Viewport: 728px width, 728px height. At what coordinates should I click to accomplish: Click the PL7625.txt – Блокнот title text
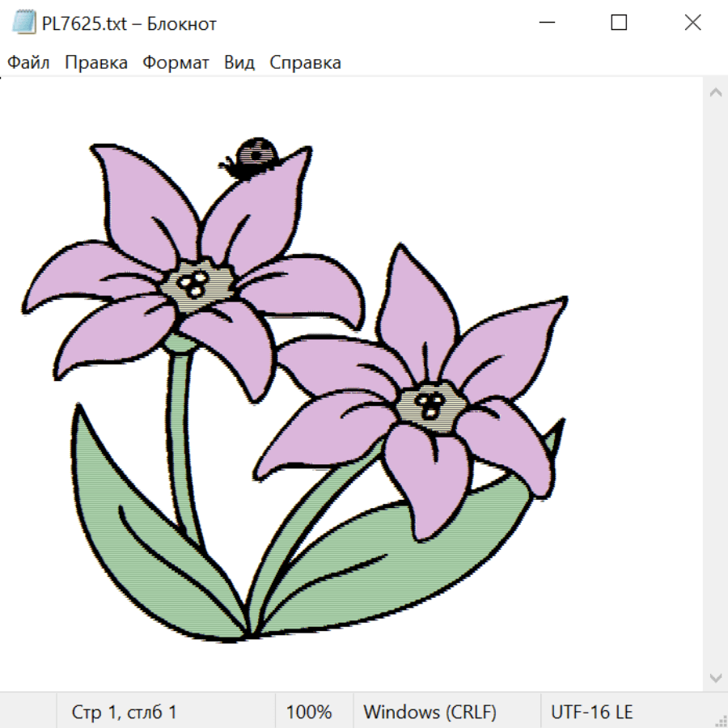pyautogui.click(x=129, y=23)
